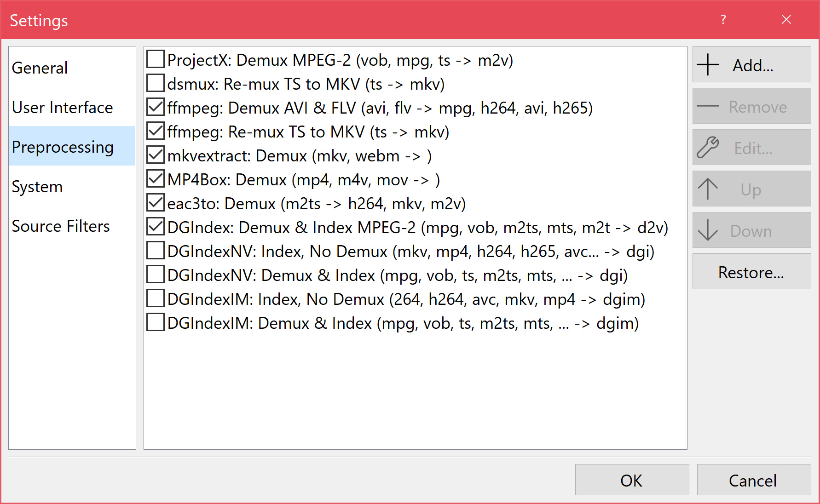The image size is (820, 504).
Task: Uncheck DGIndex Demux & Index MPEG-2
Action: 156,227
